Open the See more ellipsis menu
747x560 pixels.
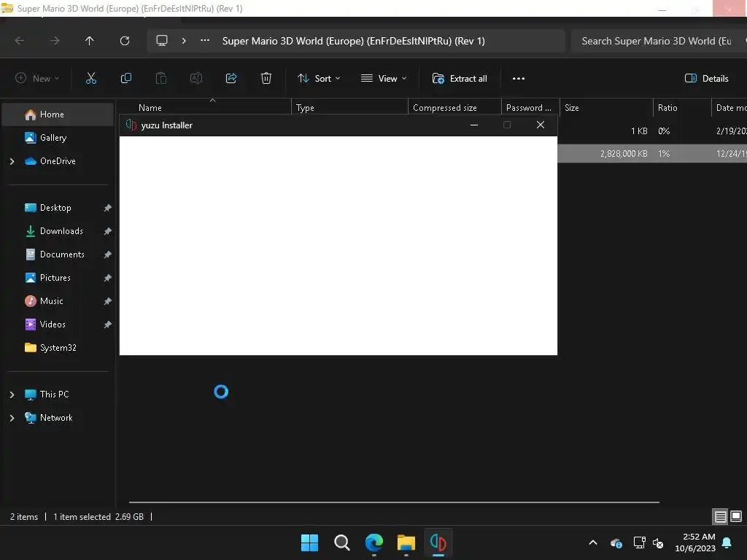(519, 79)
